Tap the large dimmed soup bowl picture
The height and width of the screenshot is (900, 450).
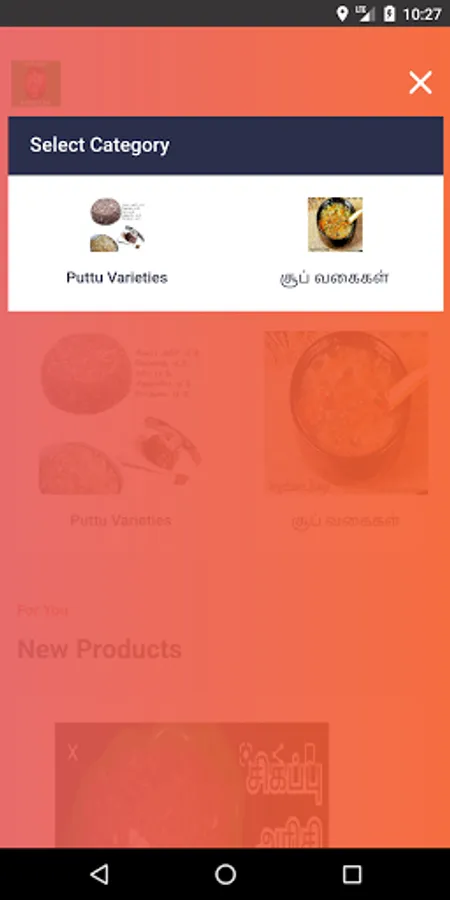pos(346,413)
